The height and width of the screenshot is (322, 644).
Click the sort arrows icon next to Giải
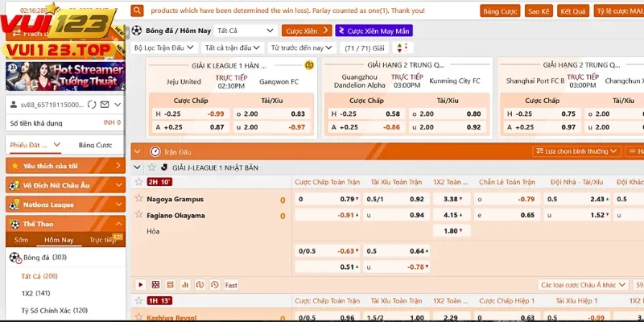click(402, 47)
